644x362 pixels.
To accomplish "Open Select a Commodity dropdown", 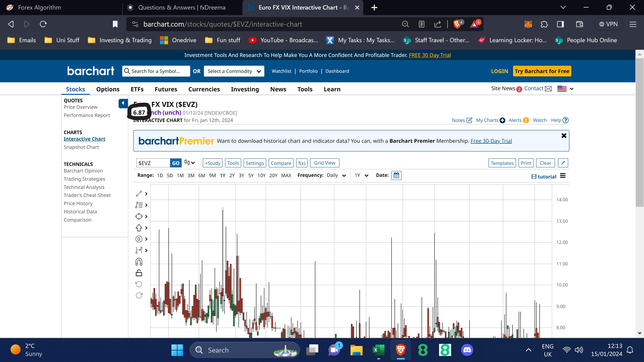I will [234, 71].
